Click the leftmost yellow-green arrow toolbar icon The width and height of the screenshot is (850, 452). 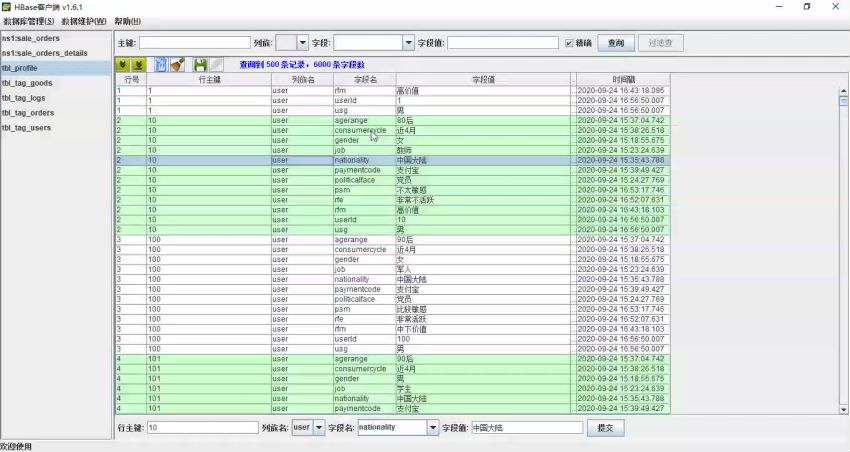click(124, 64)
